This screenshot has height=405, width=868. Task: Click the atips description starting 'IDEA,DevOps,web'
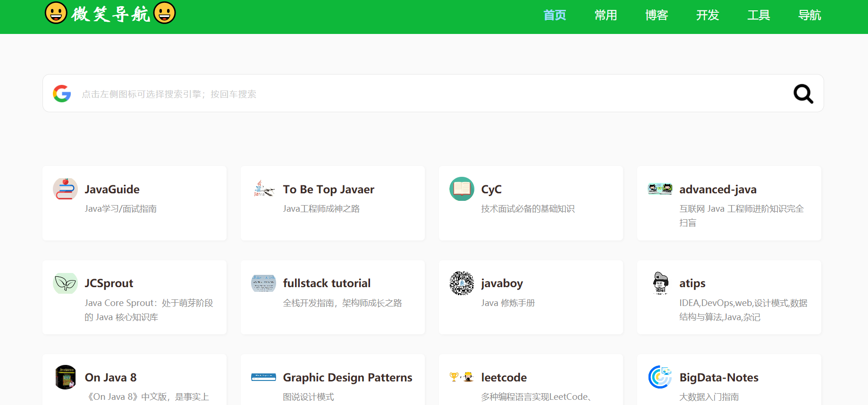[x=743, y=310]
